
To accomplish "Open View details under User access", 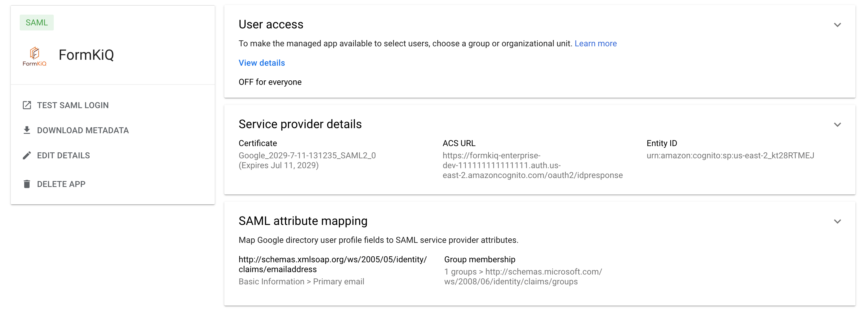I will tap(261, 63).
